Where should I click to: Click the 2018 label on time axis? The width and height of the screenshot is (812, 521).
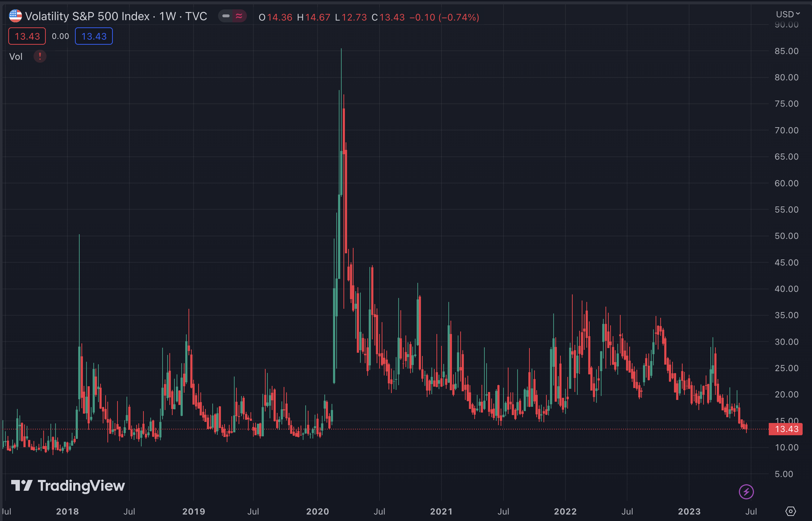(67, 511)
